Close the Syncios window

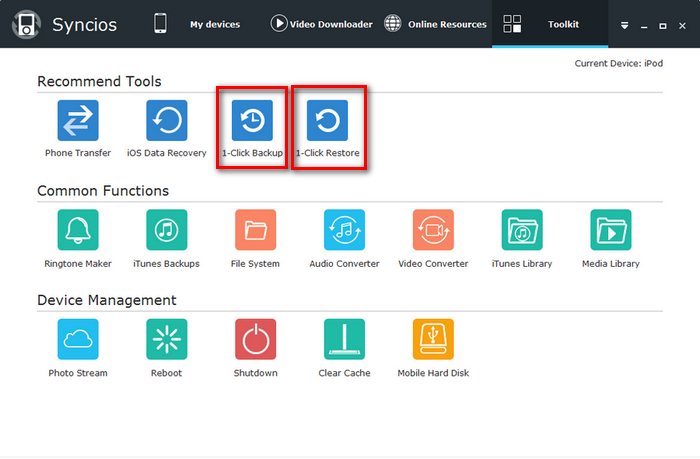click(682, 26)
